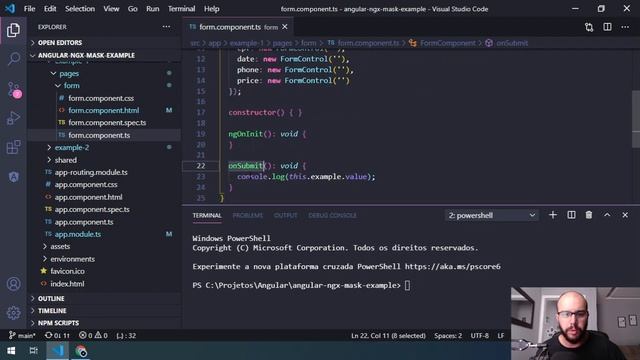Close the form.component.ts editor tab
Viewport: 640px width, 360px height.
pos(284,27)
